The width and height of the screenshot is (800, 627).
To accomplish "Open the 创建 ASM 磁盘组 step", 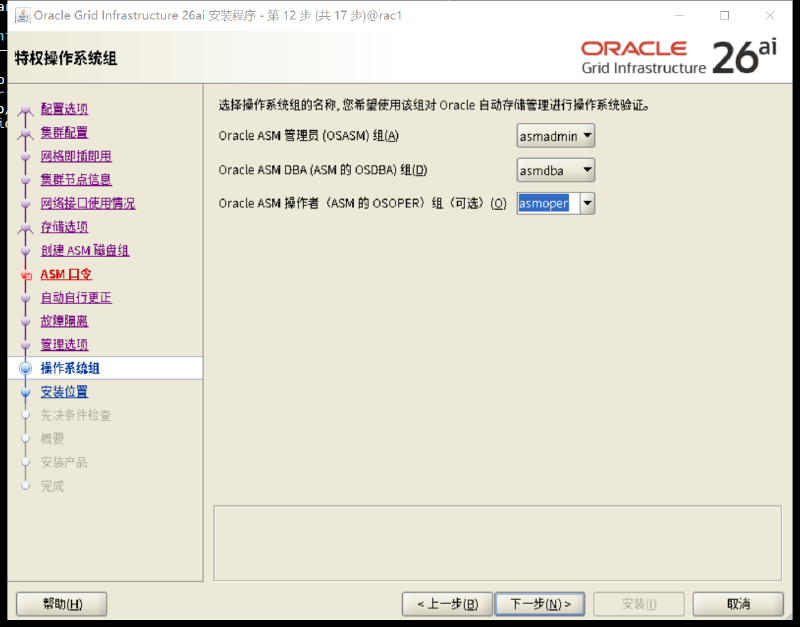I will [85, 250].
